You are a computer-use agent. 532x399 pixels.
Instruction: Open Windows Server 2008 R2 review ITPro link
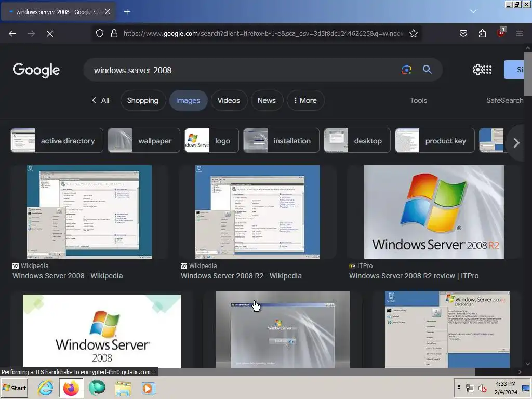pyautogui.click(x=414, y=276)
